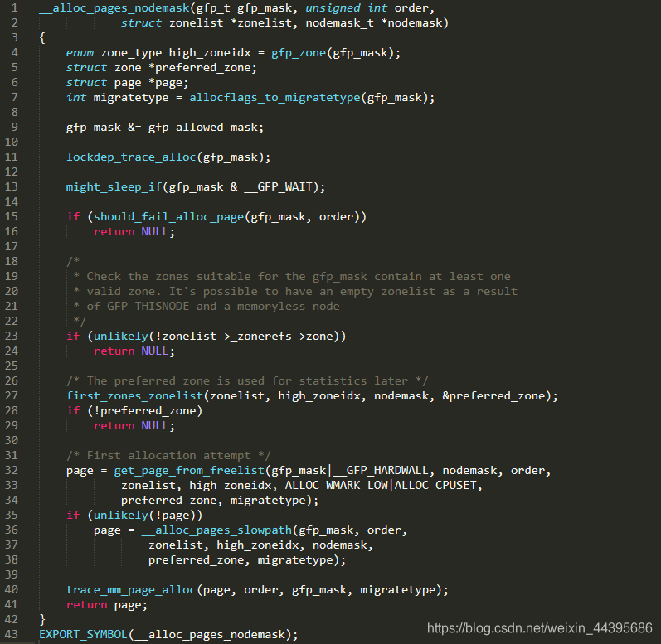Click __alloc_pages_slowpath call on line 36
Viewport: 661px width, 644px height.
coord(216,530)
